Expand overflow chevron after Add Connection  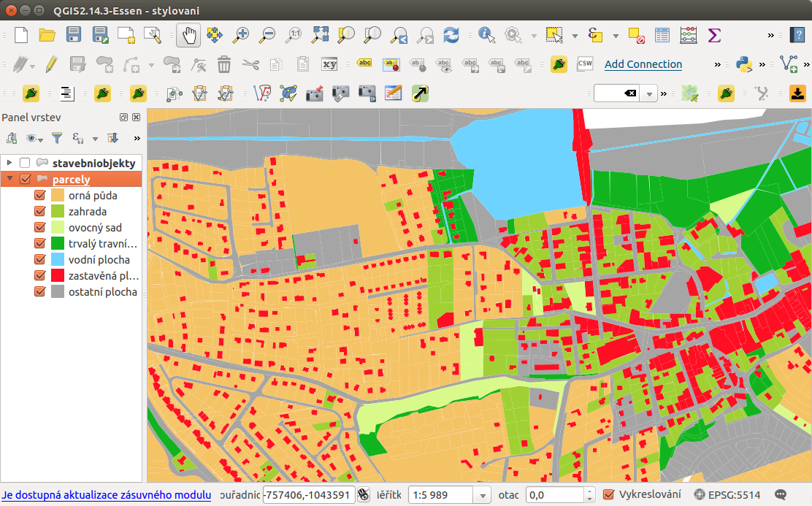click(x=717, y=65)
